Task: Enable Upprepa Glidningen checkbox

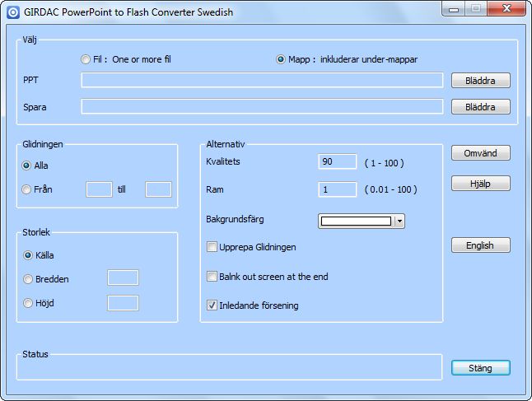Action: pyautogui.click(x=212, y=247)
